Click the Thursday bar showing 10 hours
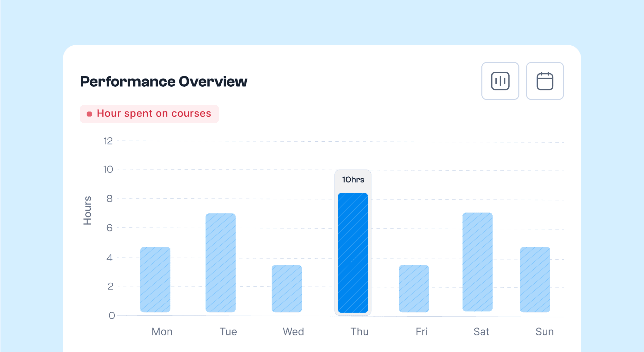 353,253
